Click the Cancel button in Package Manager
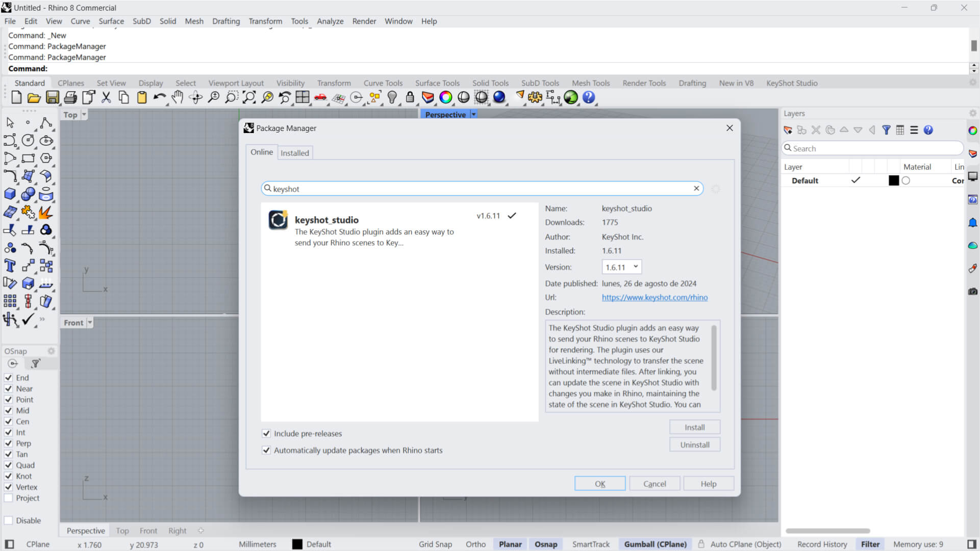 (x=655, y=484)
